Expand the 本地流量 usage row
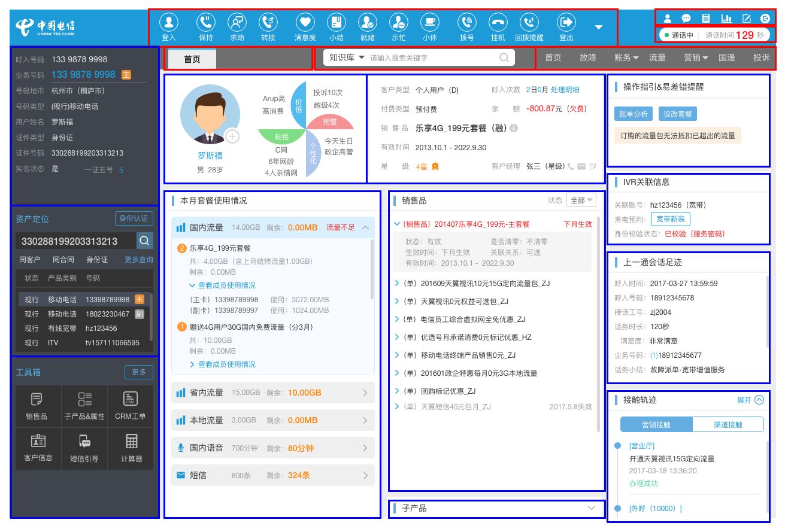Screen dimensions: 785x532 pyautogui.click(x=365, y=420)
